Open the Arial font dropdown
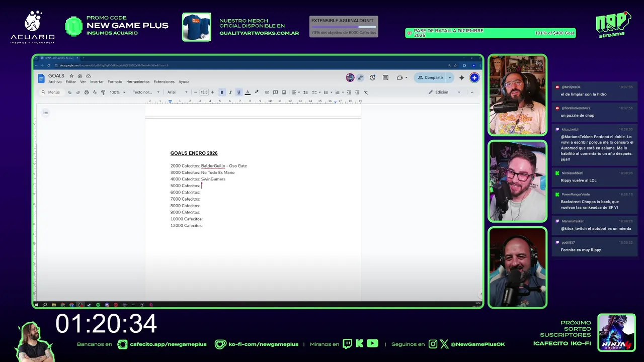The image size is (644, 362). [x=178, y=93]
